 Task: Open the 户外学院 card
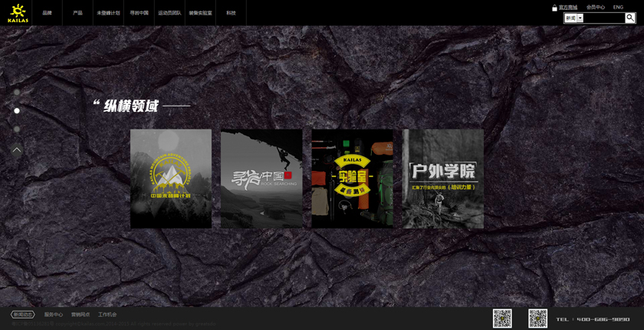coord(443,178)
